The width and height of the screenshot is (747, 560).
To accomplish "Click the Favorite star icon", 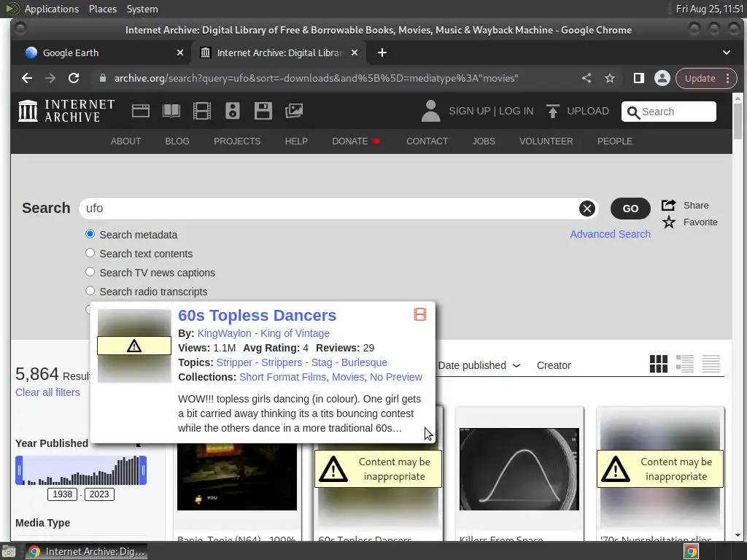I will tap(669, 222).
